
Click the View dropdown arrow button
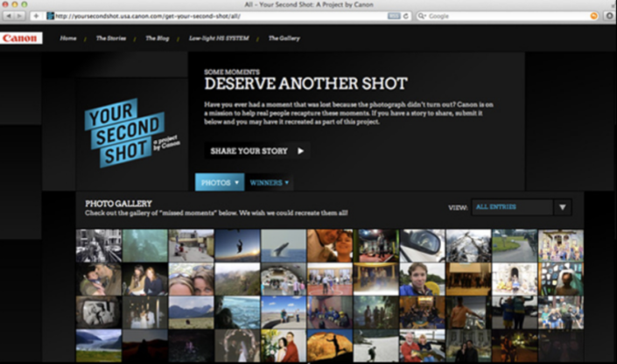click(563, 207)
